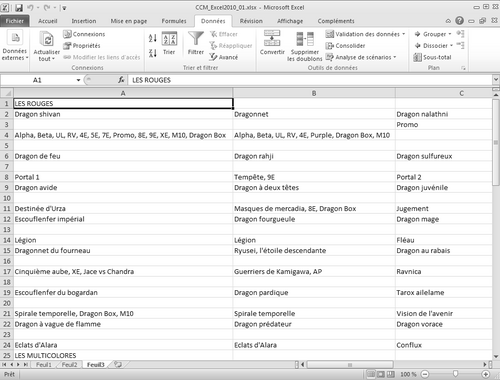Open the Name Box dropdown arrow
Screen dimensions: 500x380
pyautogui.click(x=78, y=80)
